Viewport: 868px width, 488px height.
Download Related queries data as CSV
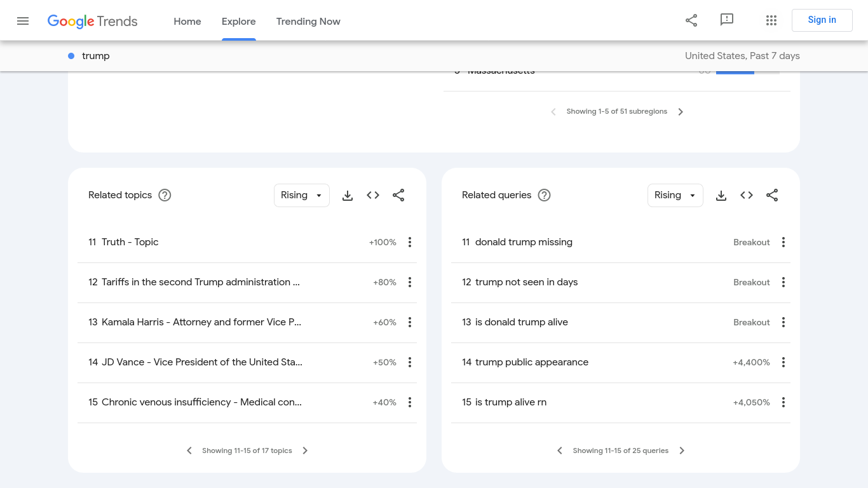pos(721,196)
